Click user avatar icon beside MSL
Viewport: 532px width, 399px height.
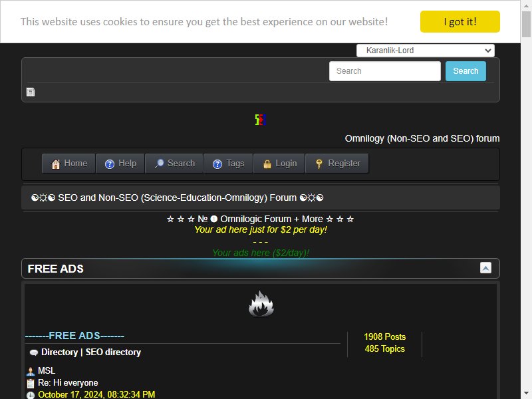click(x=31, y=371)
